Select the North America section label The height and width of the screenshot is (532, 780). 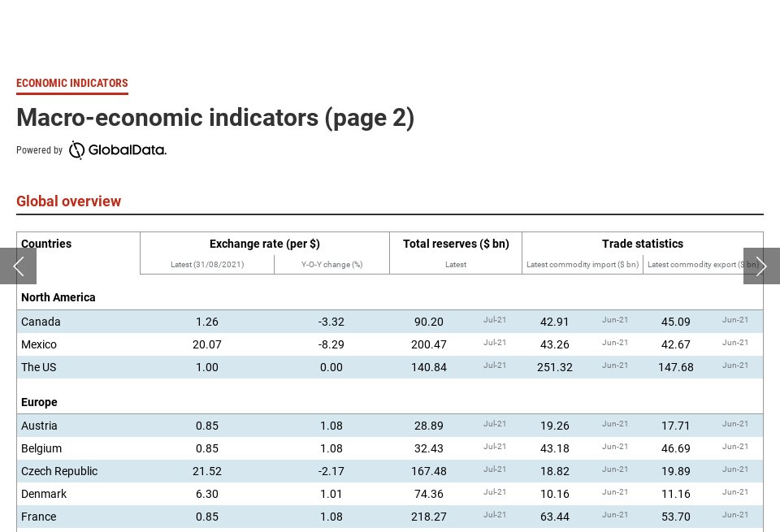point(58,297)
